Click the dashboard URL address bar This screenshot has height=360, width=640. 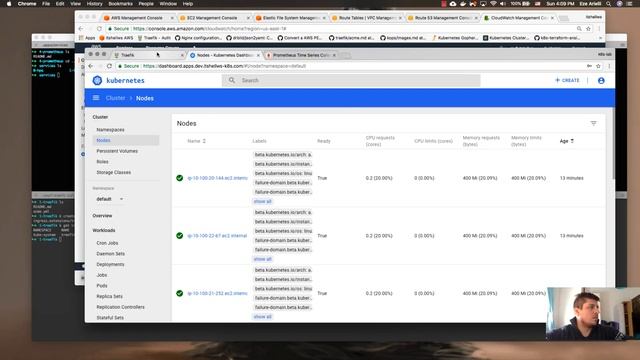pos(351,66)
